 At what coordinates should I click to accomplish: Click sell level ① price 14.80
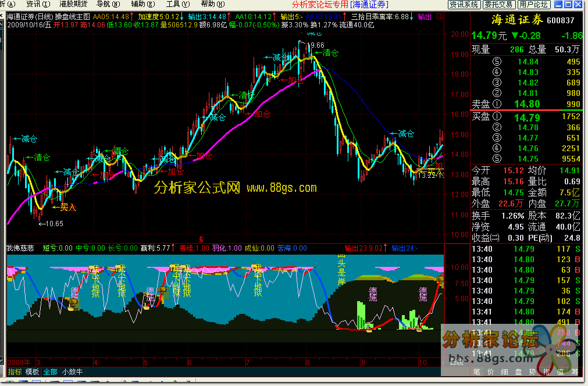527,104
